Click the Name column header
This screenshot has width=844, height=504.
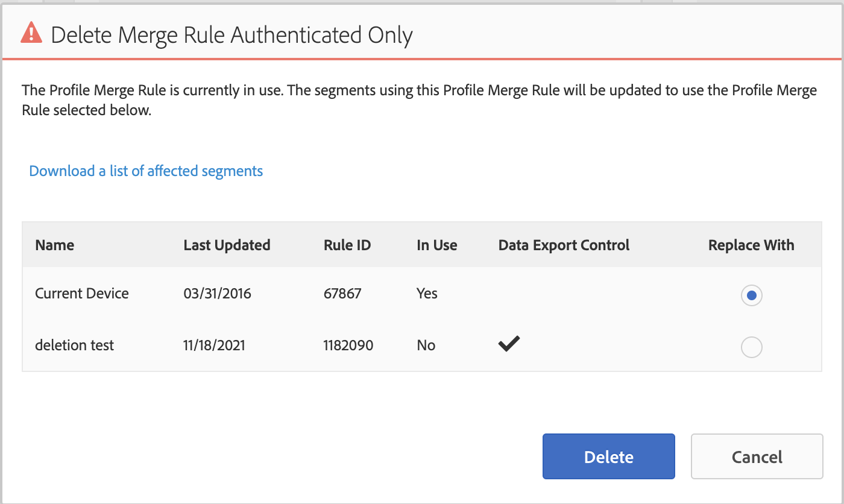(55, 245)
